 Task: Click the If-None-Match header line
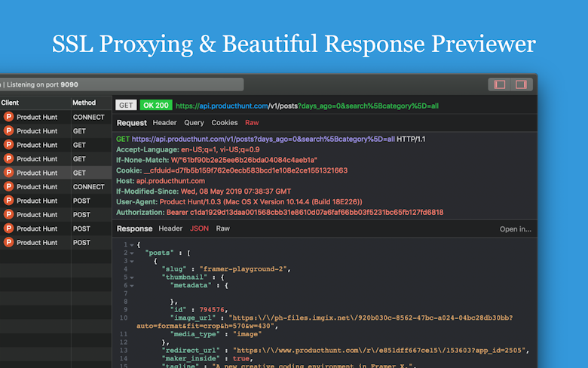217,160
